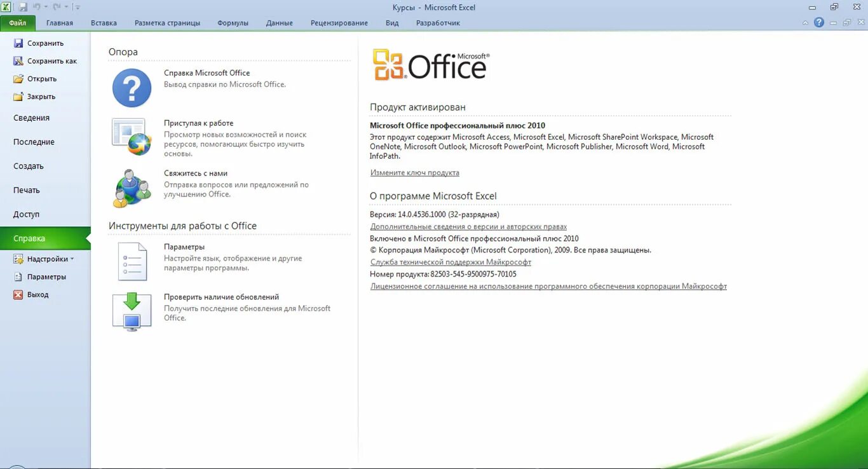Open the Вид ribbon tab
868x469 pixels.
click(x=392, y=23)
